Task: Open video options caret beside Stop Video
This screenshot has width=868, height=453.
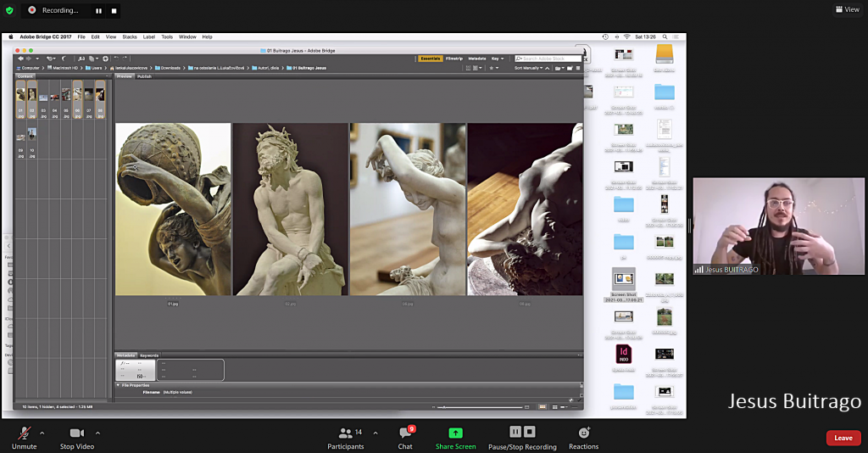Action: click(x=97, y=433)
